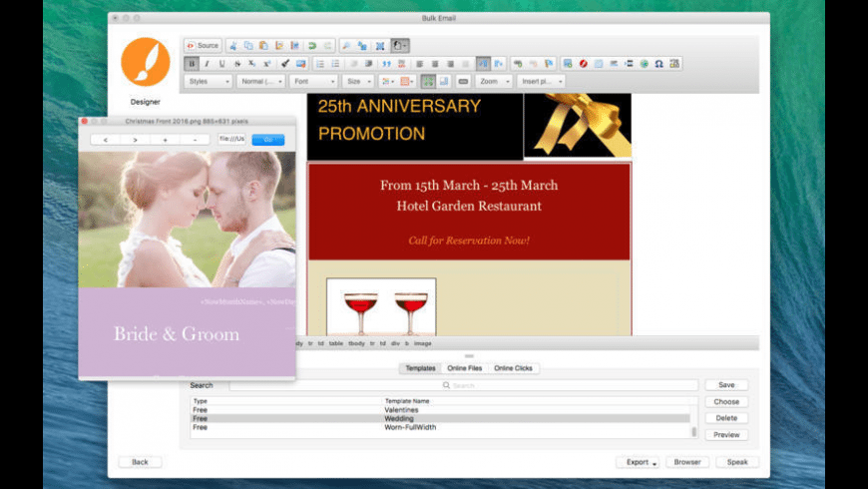This screenshot has height=489, width=868.
Task: Select the Worn-FullWidth template row
Action: (441, 427)
